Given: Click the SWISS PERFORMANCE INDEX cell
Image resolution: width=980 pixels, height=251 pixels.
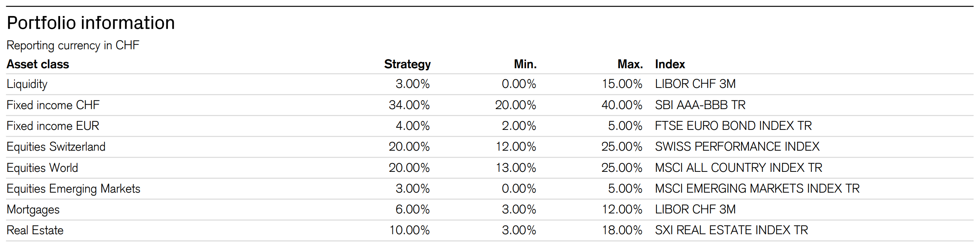Looking at the screenshot, I should pyautogui.click(x=737, y=147).
